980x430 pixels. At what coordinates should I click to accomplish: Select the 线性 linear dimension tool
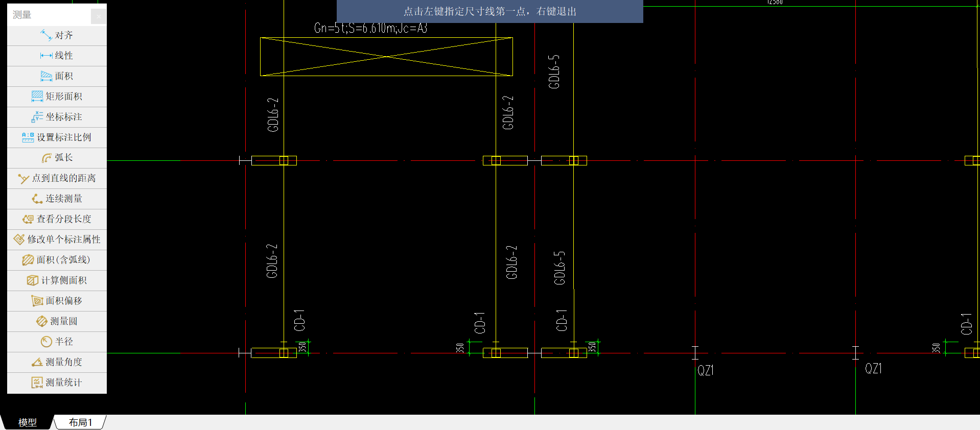click(57, 56)
